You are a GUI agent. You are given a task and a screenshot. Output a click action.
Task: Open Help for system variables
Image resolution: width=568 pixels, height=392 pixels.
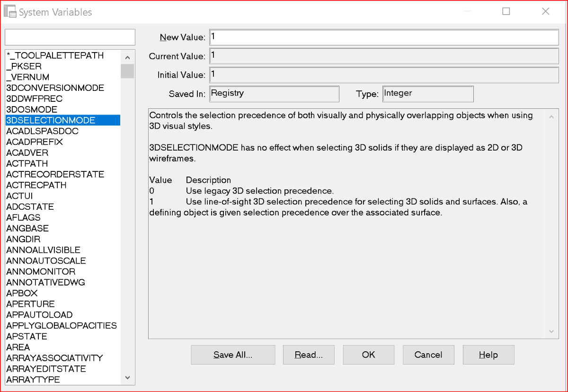point(488,355)
